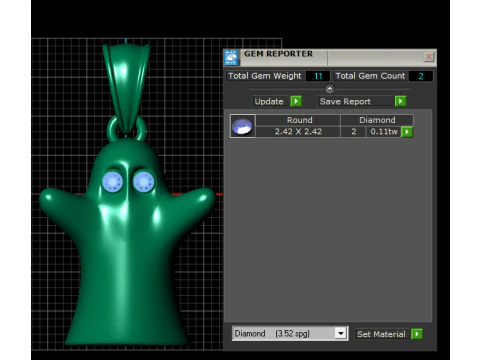The image size is (480, 360).
Task: Click the green arrow next to Update
Action: coord(296,101)
